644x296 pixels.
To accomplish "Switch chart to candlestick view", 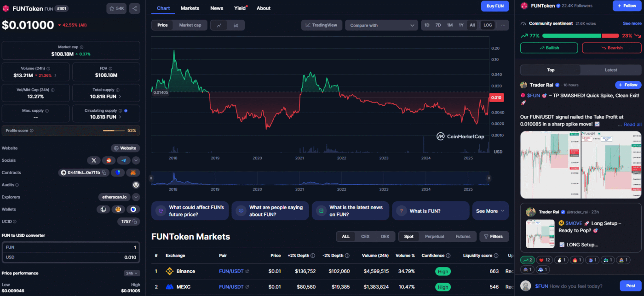I will (x=236, y=25).
